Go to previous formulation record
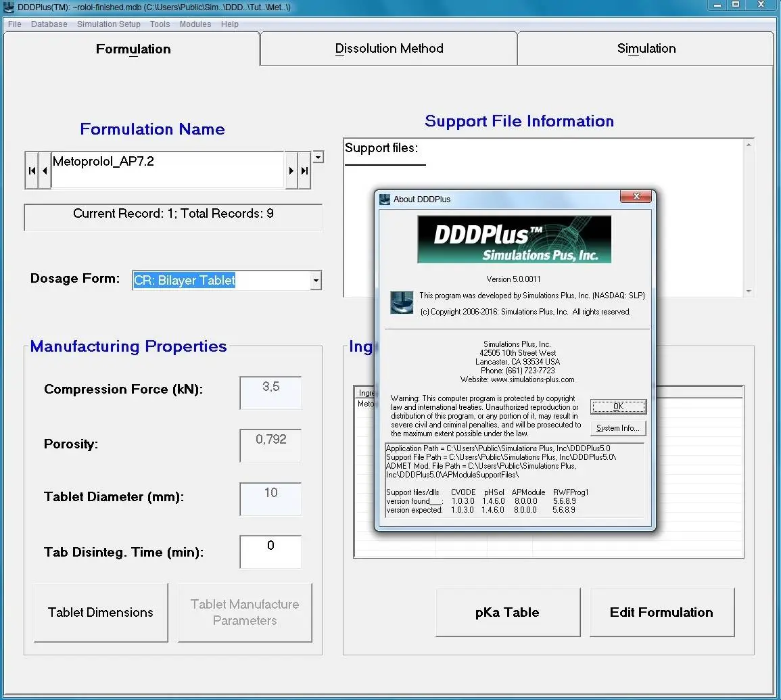The width and height of the screenshot is (781, 700). click(45, 170)
